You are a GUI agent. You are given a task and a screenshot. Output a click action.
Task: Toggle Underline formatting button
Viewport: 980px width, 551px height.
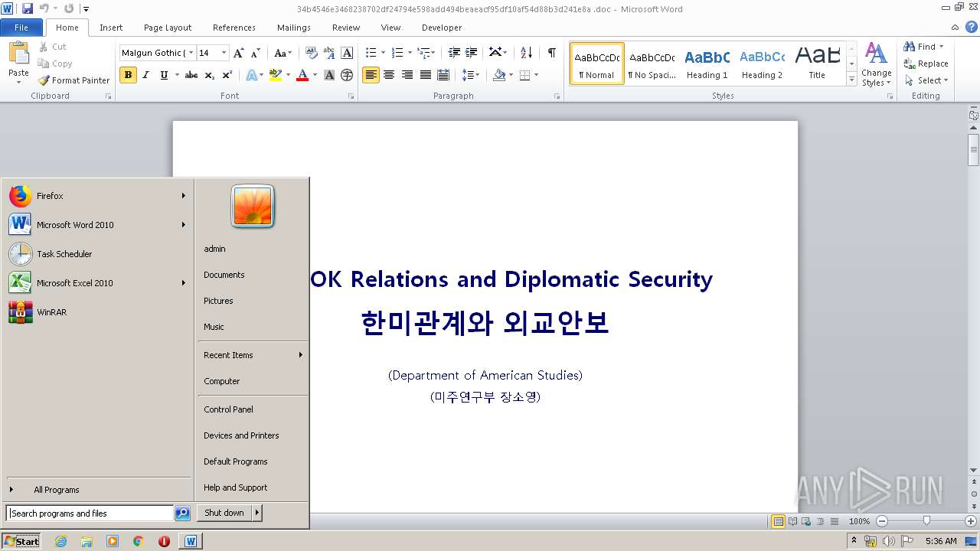pyautogui.click(x=164, y=75)
